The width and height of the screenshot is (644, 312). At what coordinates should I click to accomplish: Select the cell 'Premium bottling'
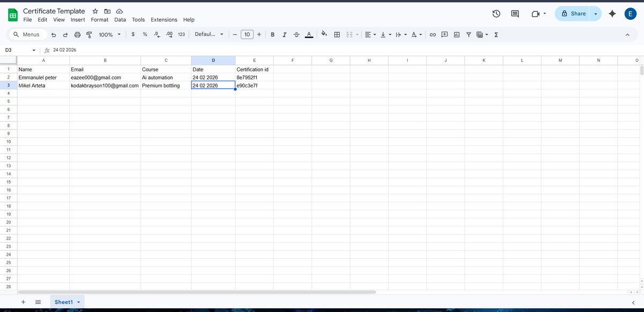pyautogui.click(x=166, y=85)
